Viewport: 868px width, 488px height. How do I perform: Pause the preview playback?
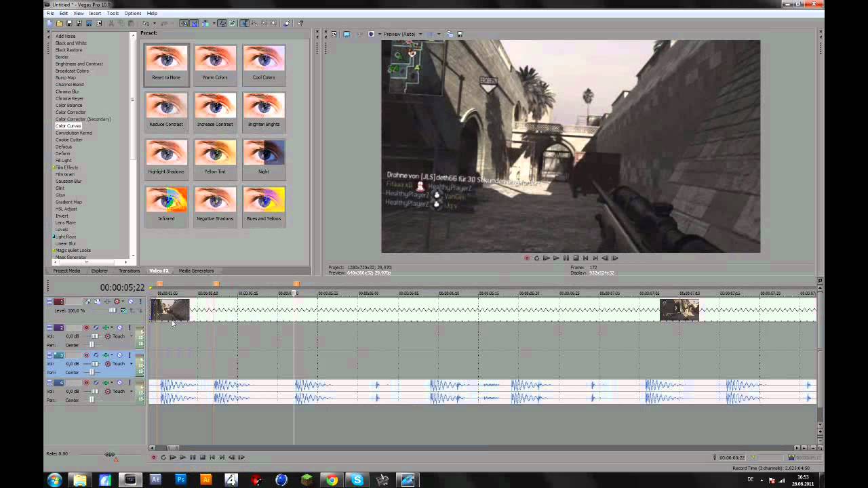pos(566,258)
